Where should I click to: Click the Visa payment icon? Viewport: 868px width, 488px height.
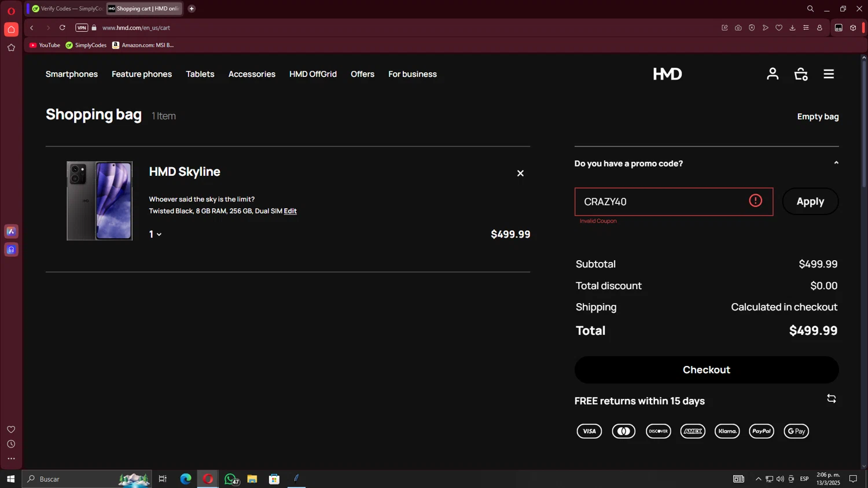click(589, 431)
